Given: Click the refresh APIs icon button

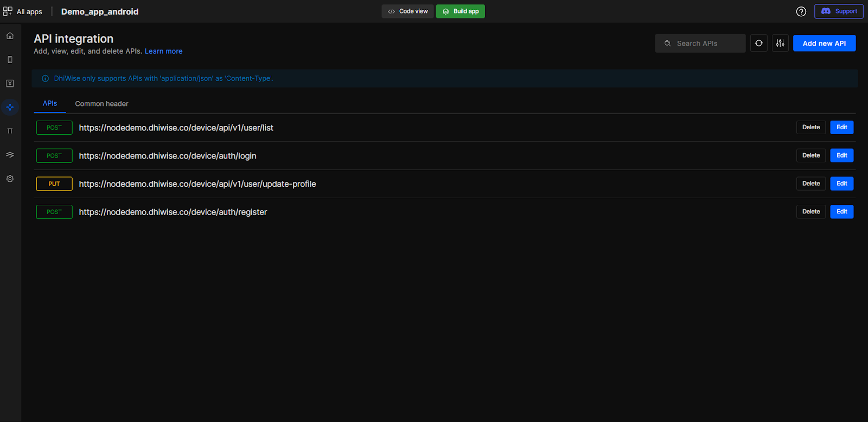Looking at the screenshot, I should [758, 43].
